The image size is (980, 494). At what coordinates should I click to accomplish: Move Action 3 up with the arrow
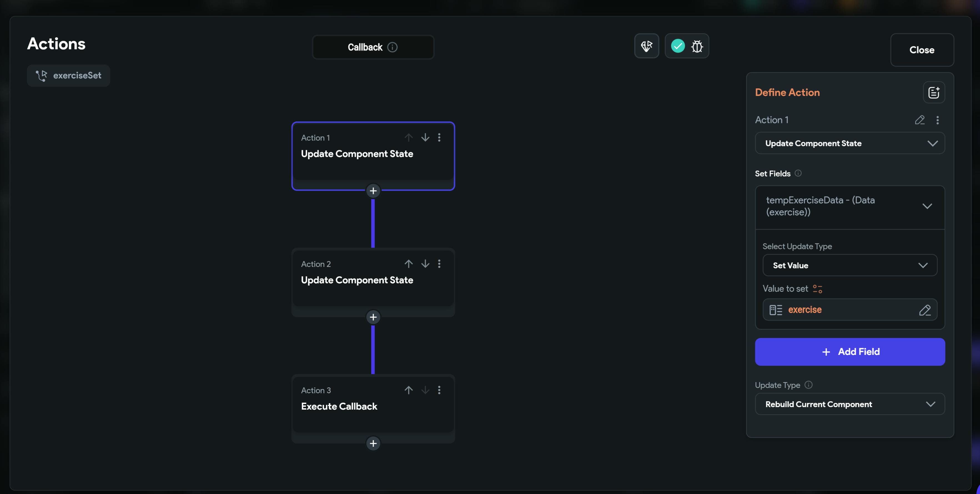[x=408, y=390]
